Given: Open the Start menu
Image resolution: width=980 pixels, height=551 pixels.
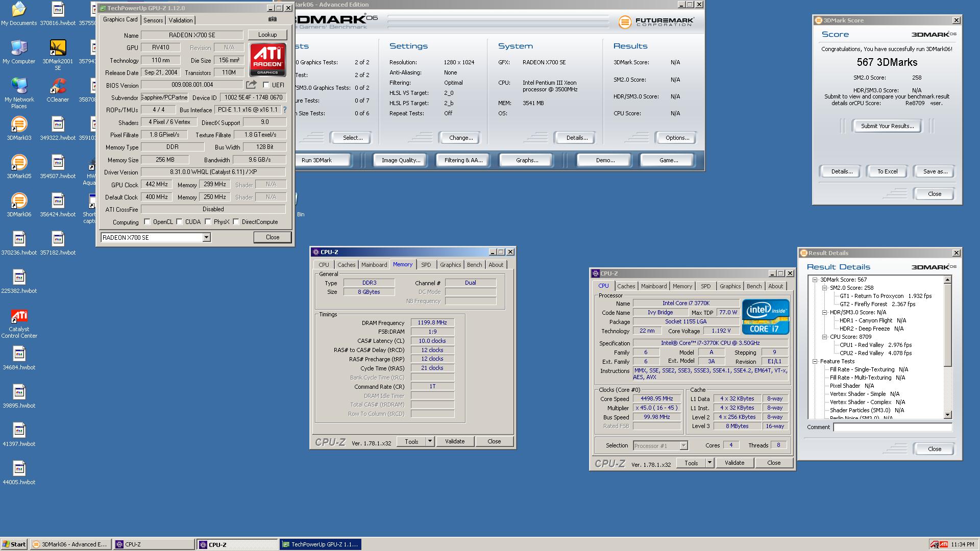Looking at the screenshot, I should click(x=14, y=544).
